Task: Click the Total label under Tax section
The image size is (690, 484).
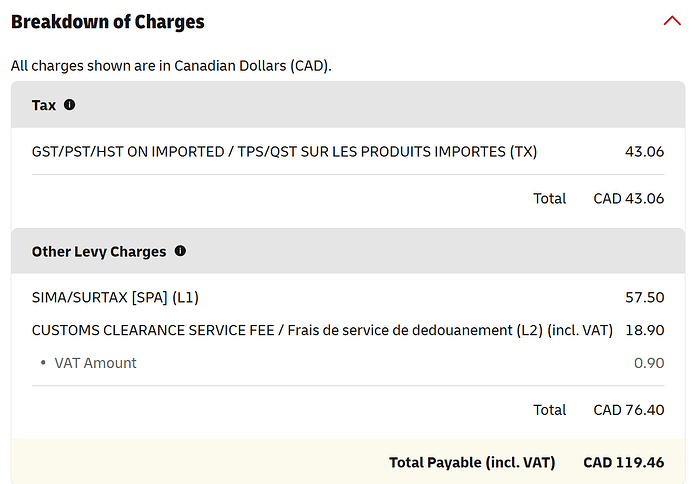Action: tap(550, 198)
